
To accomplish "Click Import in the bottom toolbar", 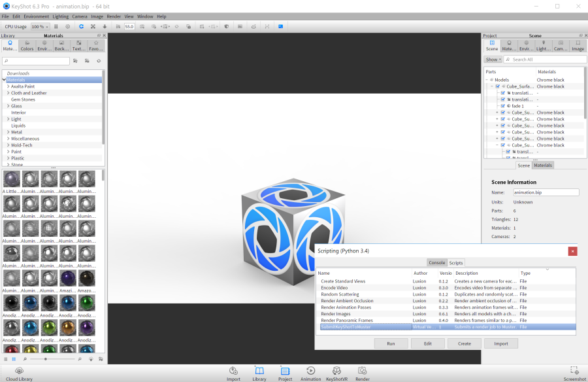I will 233,373.
